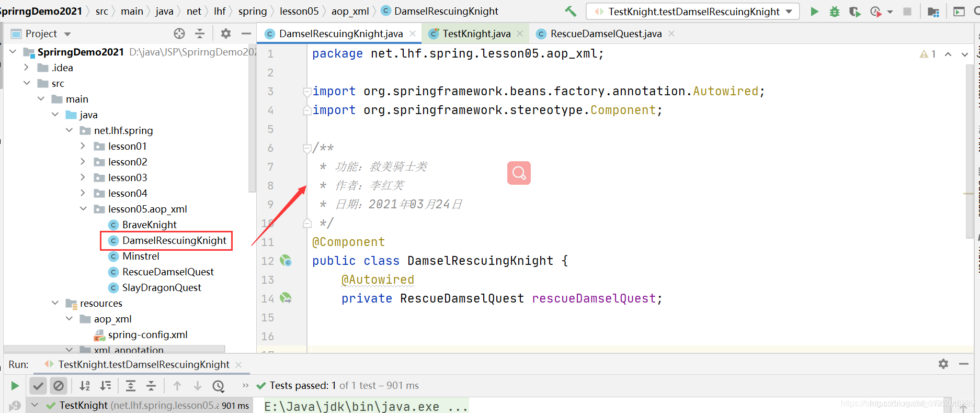
Task: Open the Project Structure icon
Action: point(933,11)
